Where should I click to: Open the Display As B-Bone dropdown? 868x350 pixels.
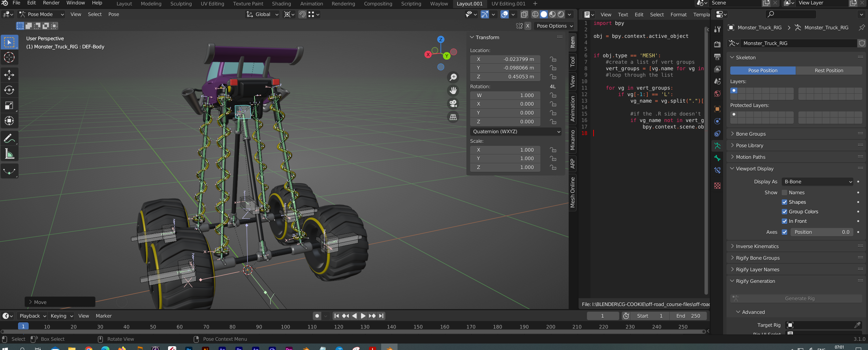[x=817, y=182]
